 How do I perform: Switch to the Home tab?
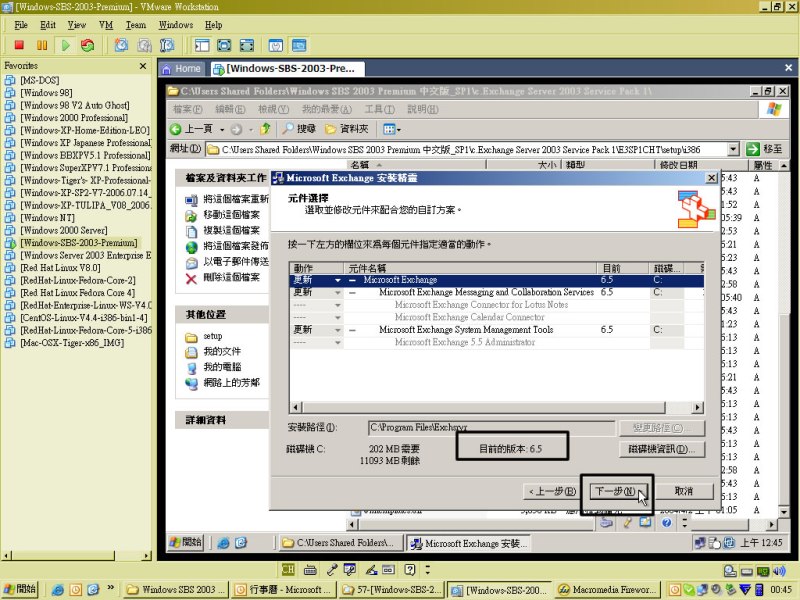tap(182, 68)
